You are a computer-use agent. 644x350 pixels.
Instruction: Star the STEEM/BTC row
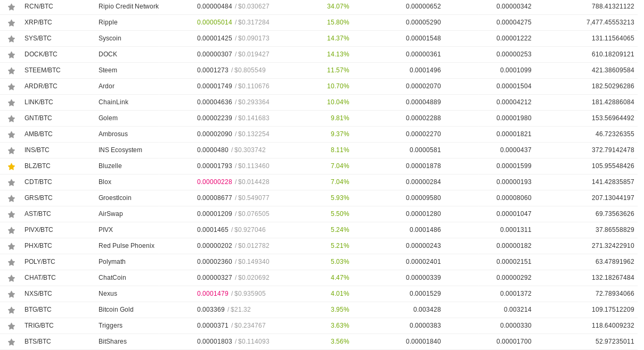tap(11, 71)
